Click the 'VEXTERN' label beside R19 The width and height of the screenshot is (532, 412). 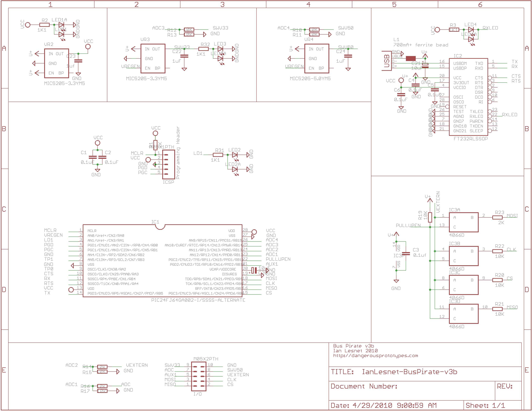438,202
